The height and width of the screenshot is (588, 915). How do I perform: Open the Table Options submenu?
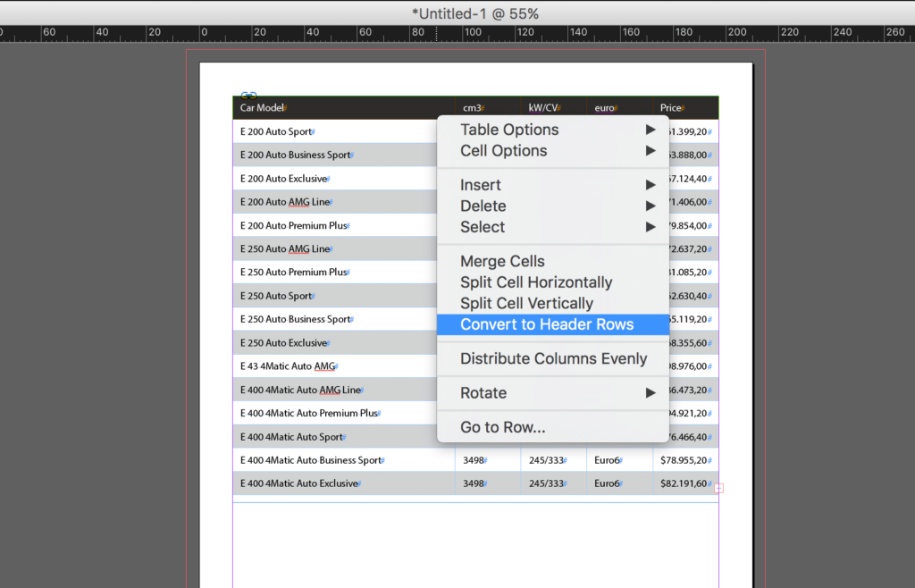(552, 130)
